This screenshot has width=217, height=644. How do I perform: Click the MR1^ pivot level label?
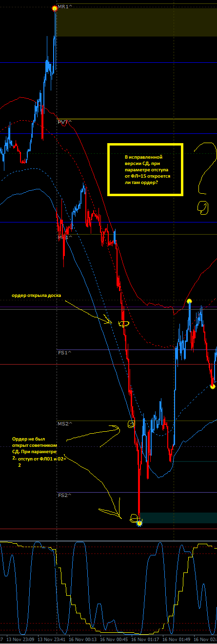[x=65, y=7]
